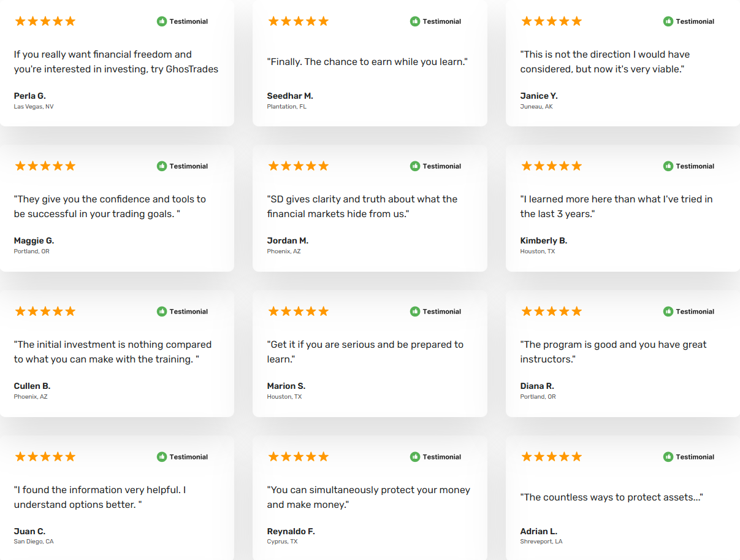Click the Testimonial label on Marion S.'s card
Viewport: 740px width, 560px height.
click(441, 312)
